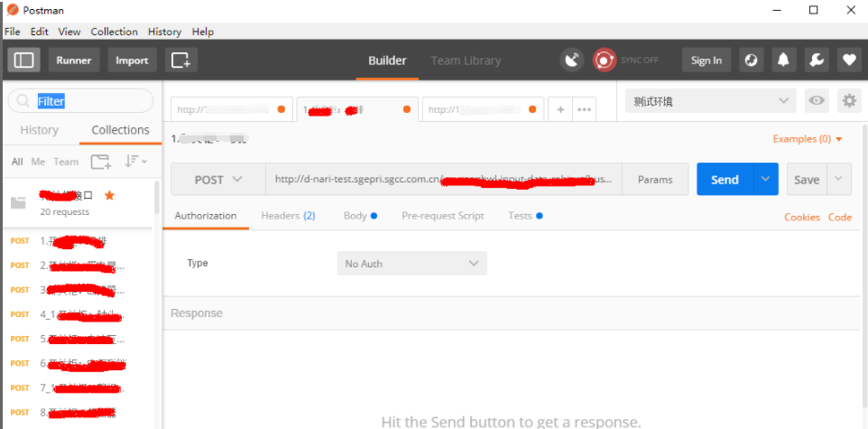Open the Help menu
The image size is (868, 429).
pos(203,32)
